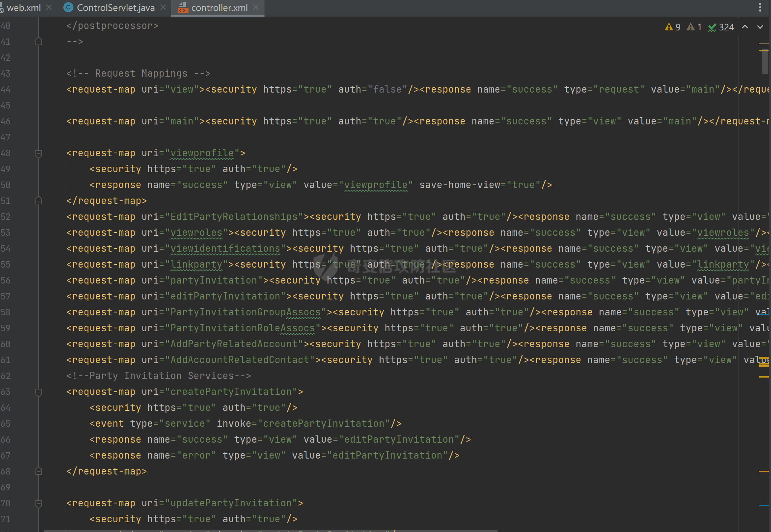Click the XML file icon on controller.xml tab
771x532 pixels.
click(183, 8)
